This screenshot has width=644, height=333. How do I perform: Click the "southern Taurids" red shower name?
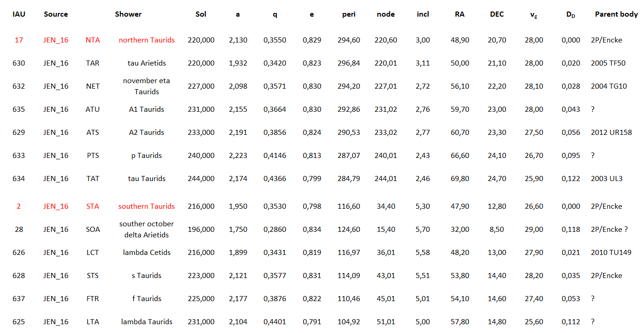pos(147,206)
